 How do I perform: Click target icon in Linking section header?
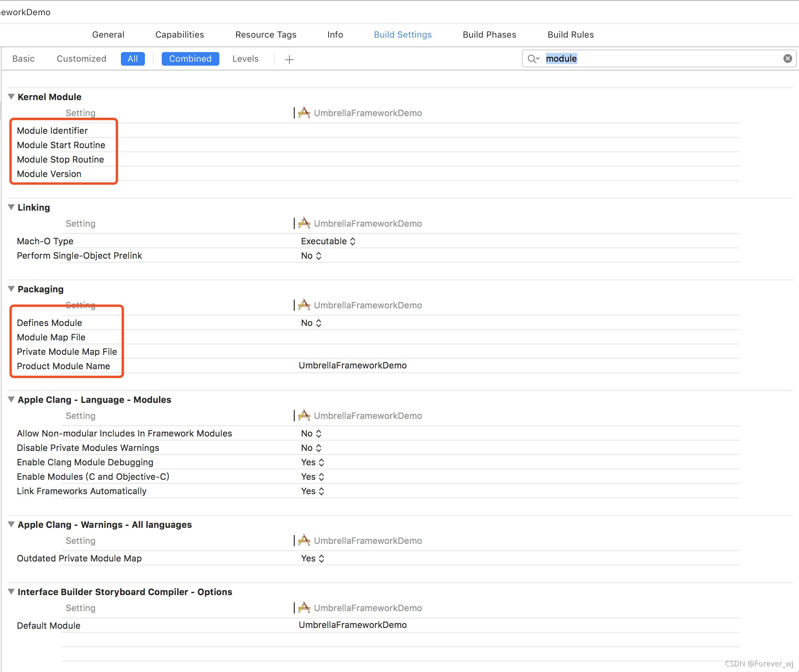coord(304,223)
